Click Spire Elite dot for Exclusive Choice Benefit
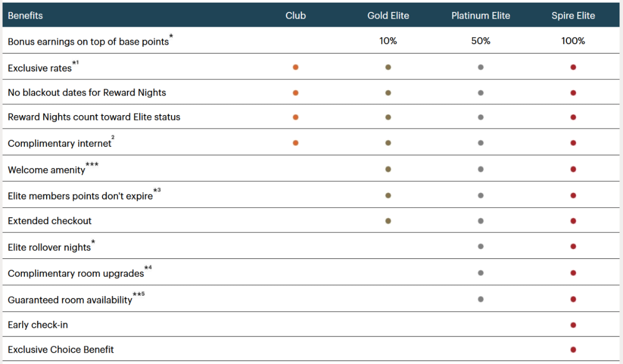The image size is (623, 364). click(x=573, y=349)
